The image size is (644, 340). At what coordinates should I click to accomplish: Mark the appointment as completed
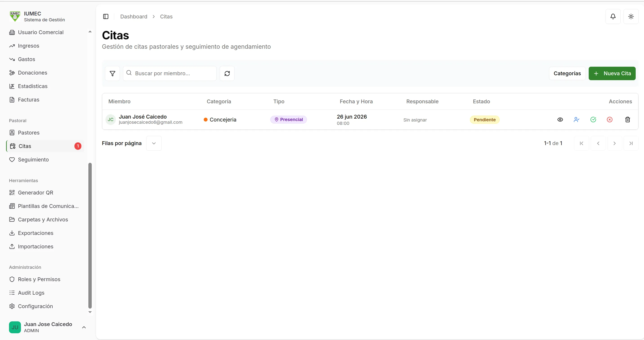(593, 119)
